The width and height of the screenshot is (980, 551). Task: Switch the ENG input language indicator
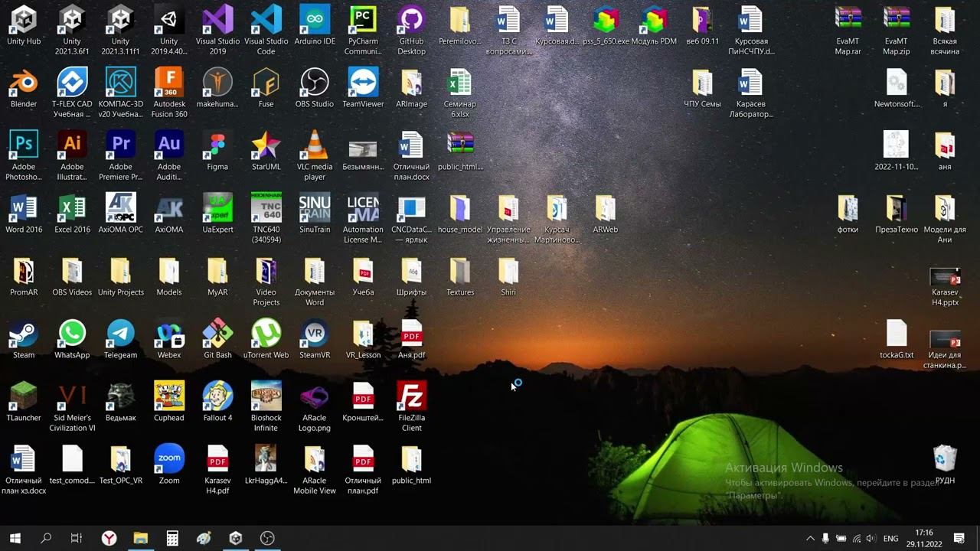click(x=891, y=539)
